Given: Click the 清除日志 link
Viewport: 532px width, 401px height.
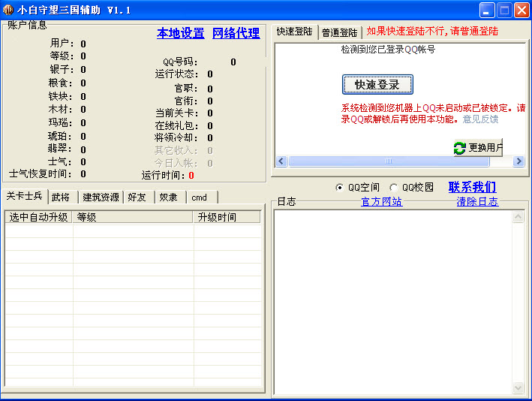Looking at the screenshot, I should (x=477, y=202).
